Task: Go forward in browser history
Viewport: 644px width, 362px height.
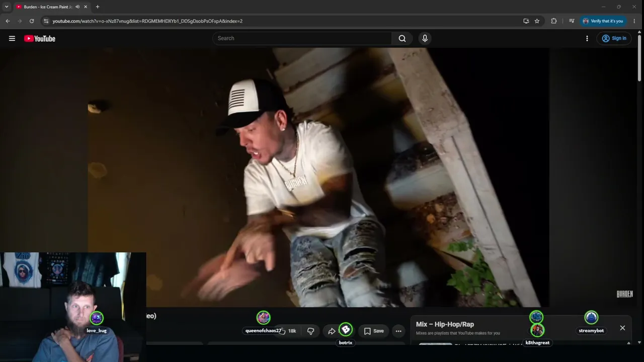Action: click(20, 21)
